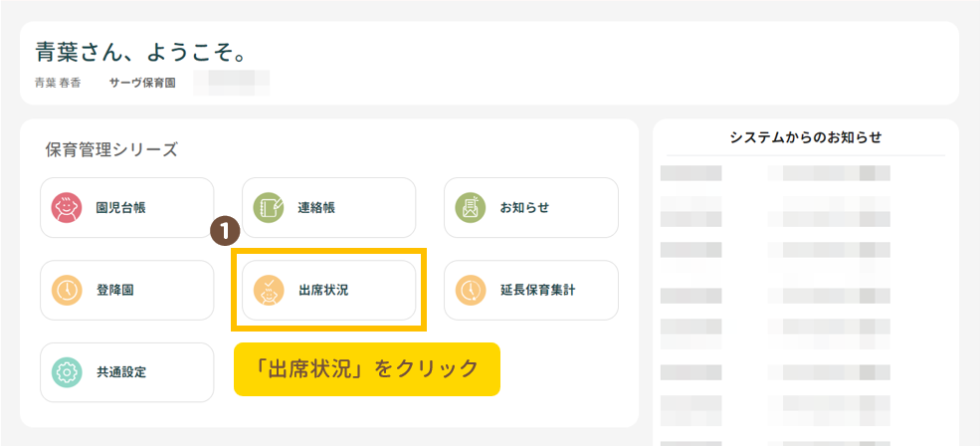Open the 出席状況 label

[x=323, y=291]
